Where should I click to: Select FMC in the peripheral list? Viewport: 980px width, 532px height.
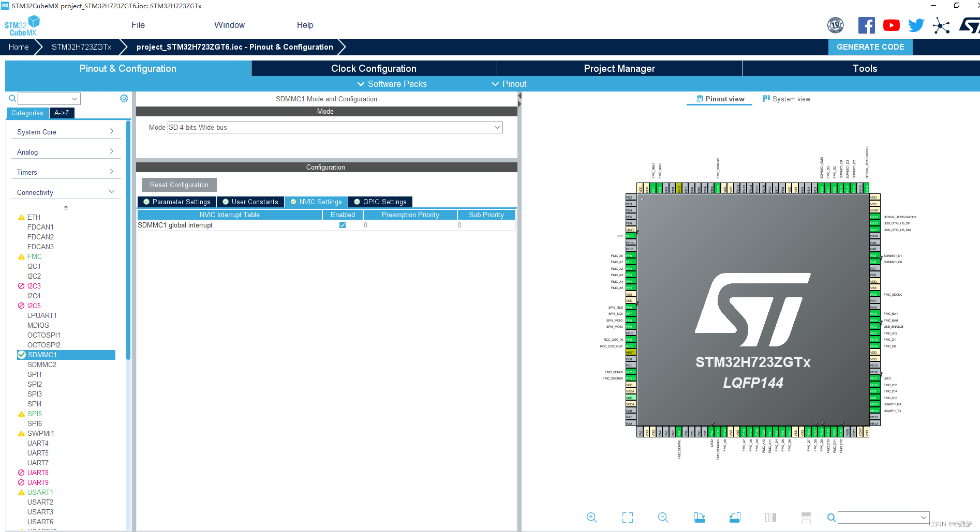tap(35, 256)
